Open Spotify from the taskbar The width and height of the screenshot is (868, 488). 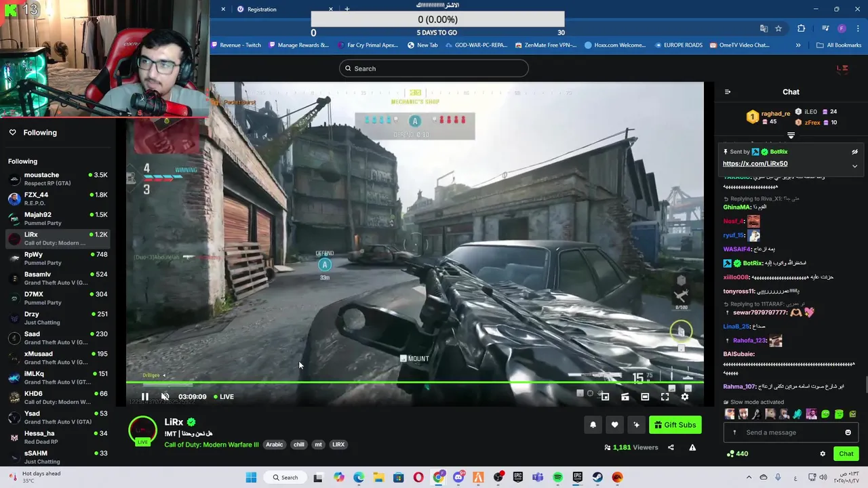click(557, 477)
